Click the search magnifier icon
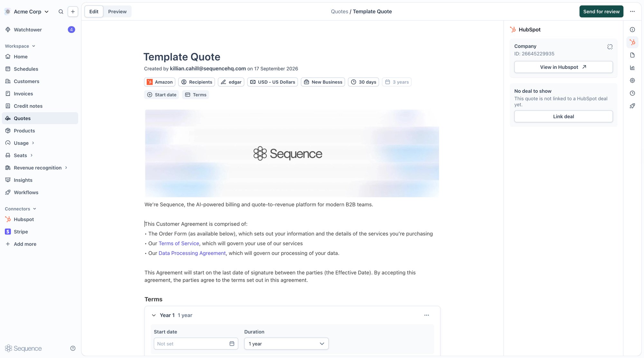This screenshot has height=358, width=644. coord(61,12)
